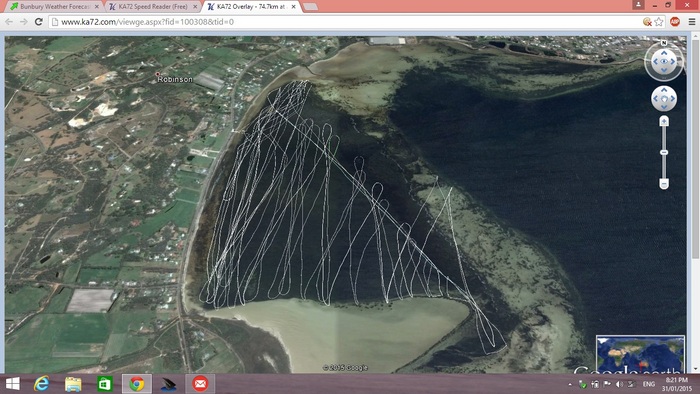The height and width of the screenshot is (394, 700).
Task: Open the volume control in system tray
Action: click(x=619, y=384)
